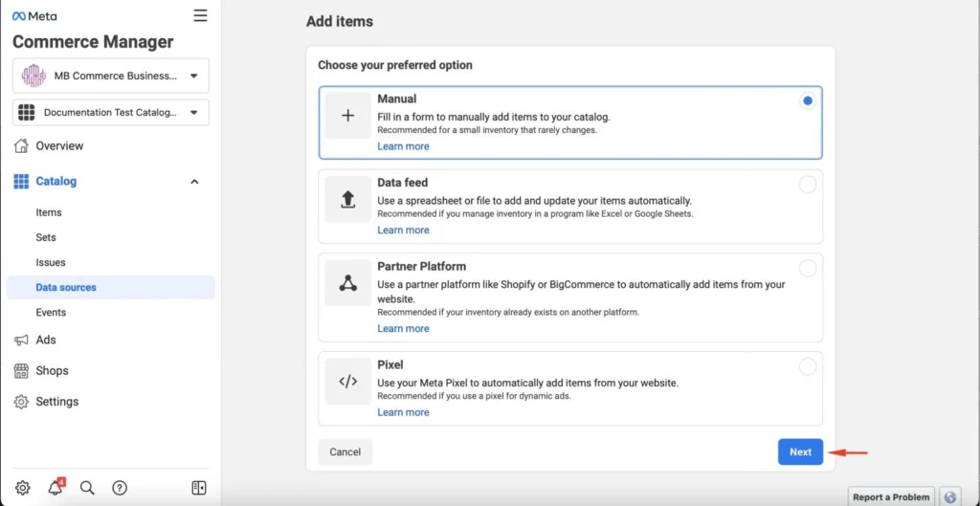Open Shops in the sidebar
The width and height of the screenshot is (980, 506).
(x=52, y=370)
